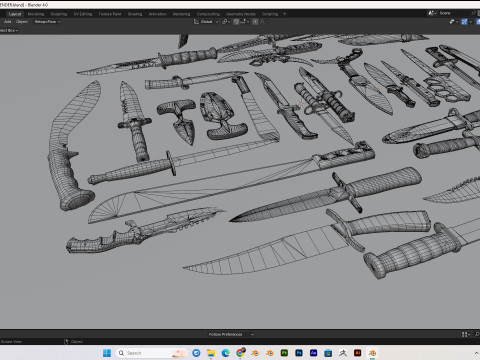Launch Microsoft Edge from taskbar
This screenshot has width=480, height=360.
point(225,353)
